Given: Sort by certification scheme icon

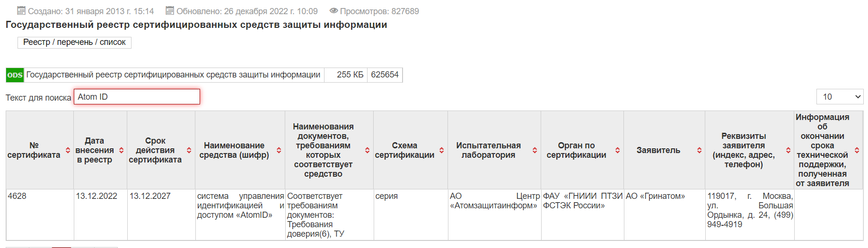Looking at the screenshot, I should pyautogui.click(x=442, y=150).
